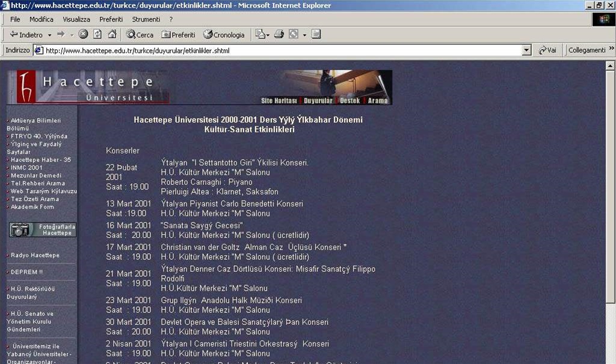This screenshot has height=364, width=616.
Task: Click the Fotoğraflarla Hacettepe camera image
Action: [43, 230]
